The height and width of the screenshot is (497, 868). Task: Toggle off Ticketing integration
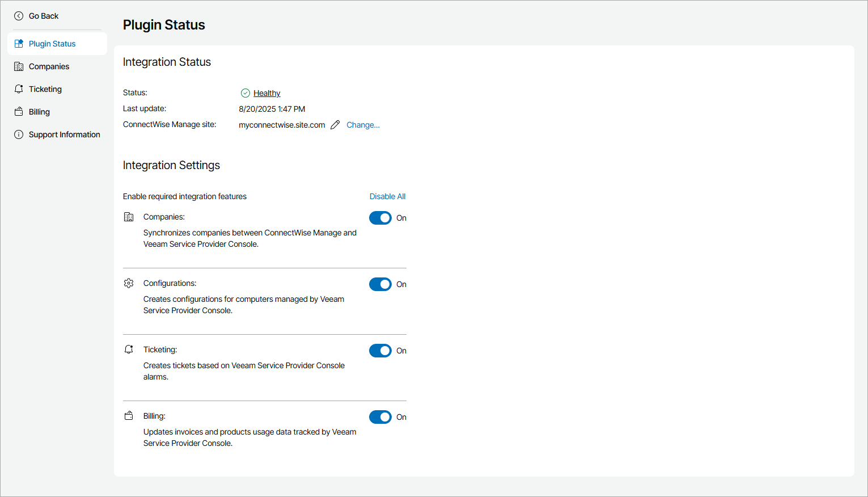[380, 351]
